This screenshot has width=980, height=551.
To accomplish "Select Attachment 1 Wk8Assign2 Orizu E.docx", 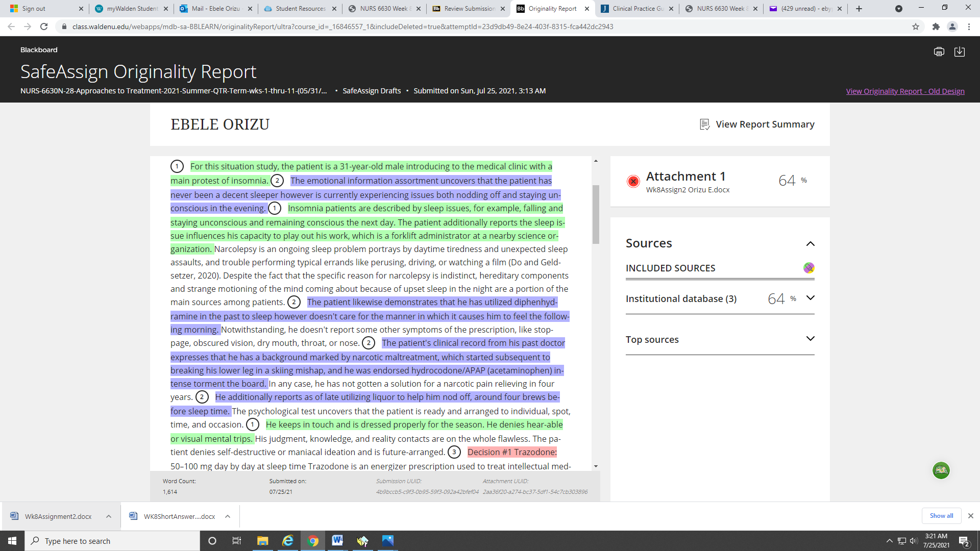I will coord(720,182).
